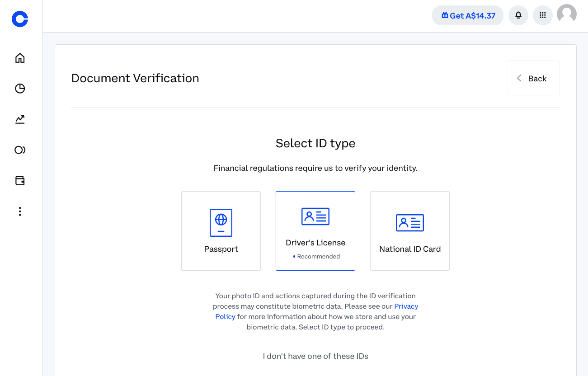
Task: Click the I don't have one of these IDs link
Action: click(x=315, y=356)
